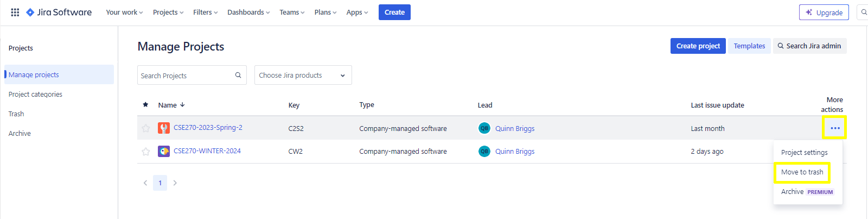Click the Jira Software logo
This screenshot has height=219, width=868.
click(x=59, y=12)
